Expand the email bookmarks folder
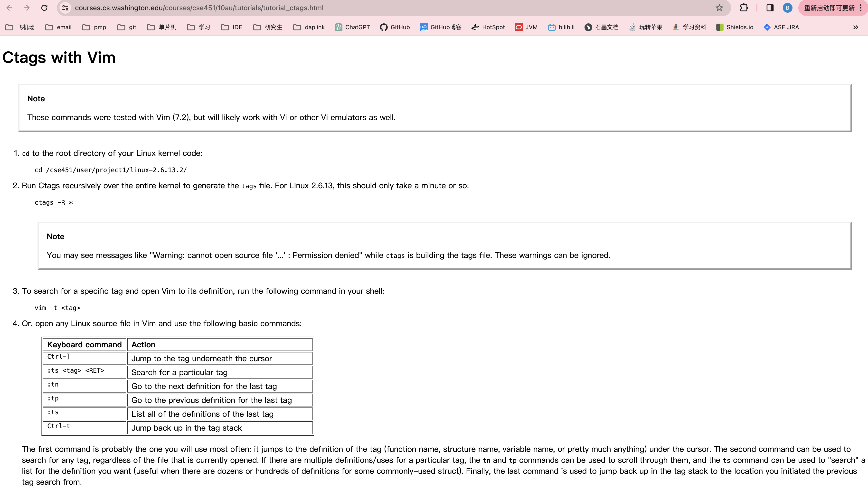 (58, 27)
